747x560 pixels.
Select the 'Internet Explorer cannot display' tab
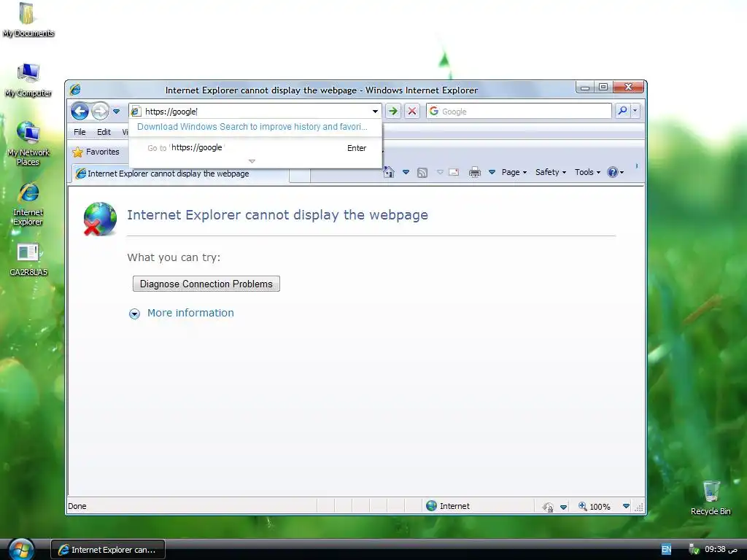[x=181, y=174]
